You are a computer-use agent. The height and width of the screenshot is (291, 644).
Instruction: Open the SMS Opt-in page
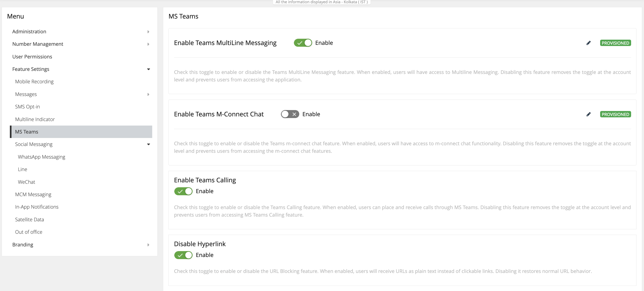point(27,107)
